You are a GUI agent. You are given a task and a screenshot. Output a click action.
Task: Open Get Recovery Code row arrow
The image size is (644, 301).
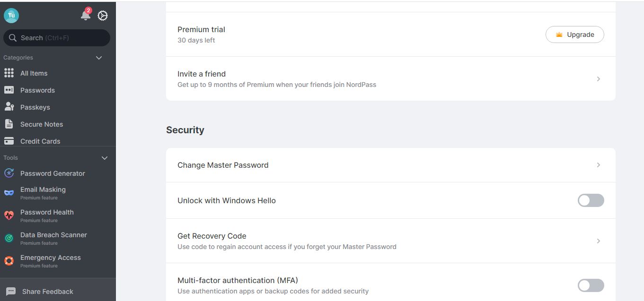pyautogui.click(x=599, y=241)
